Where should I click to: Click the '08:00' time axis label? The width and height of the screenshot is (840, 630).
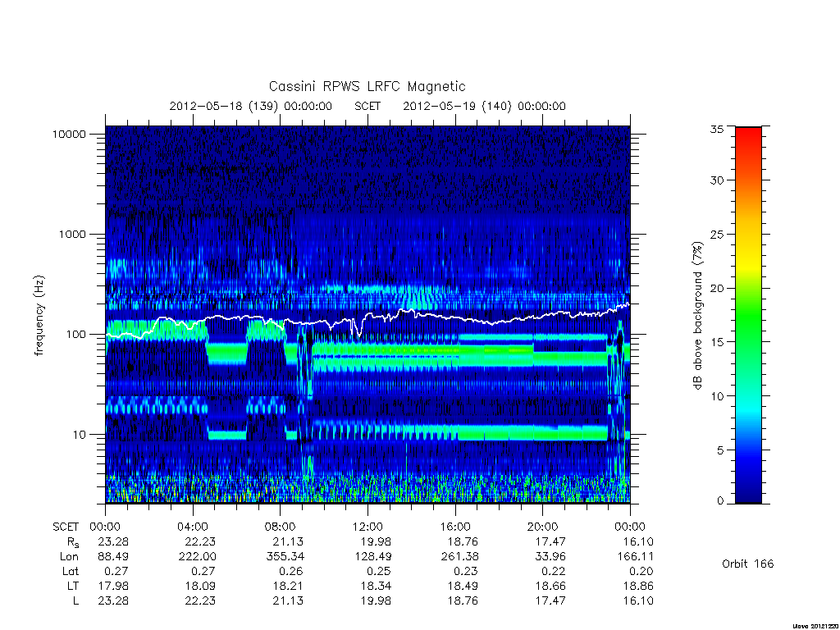click(281, 527)
